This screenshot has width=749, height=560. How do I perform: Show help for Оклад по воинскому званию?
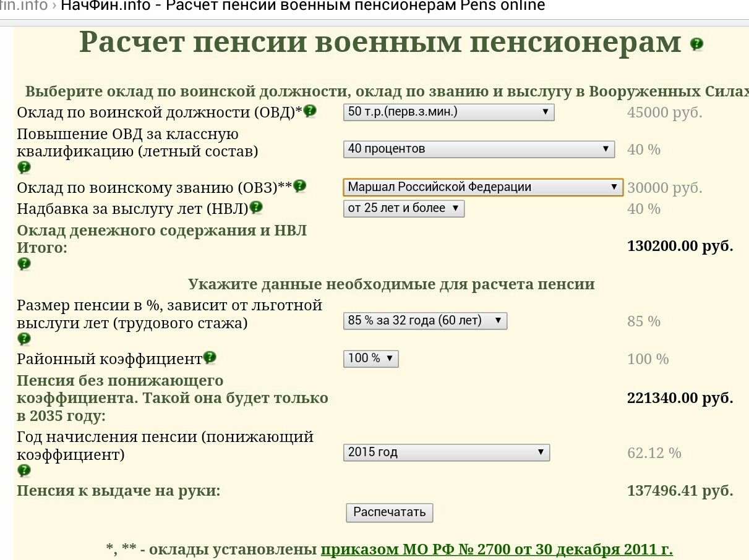tap(300, 185)
